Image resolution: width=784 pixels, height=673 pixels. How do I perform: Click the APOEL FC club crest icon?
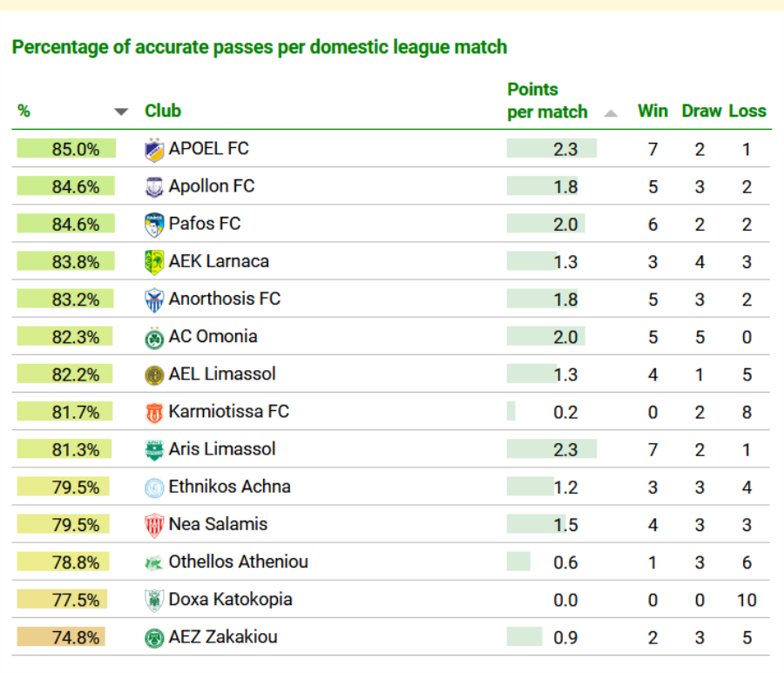click(x=154, y=150)
